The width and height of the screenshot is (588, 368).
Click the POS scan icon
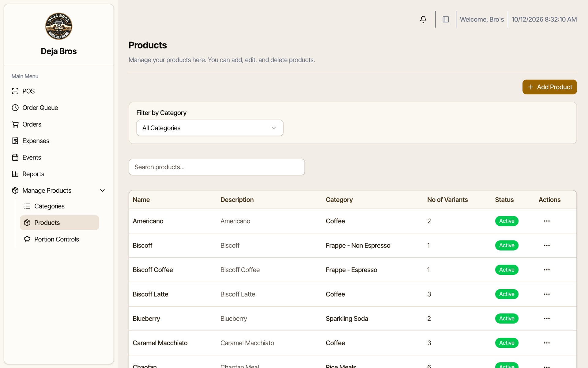tap(15, 91)
